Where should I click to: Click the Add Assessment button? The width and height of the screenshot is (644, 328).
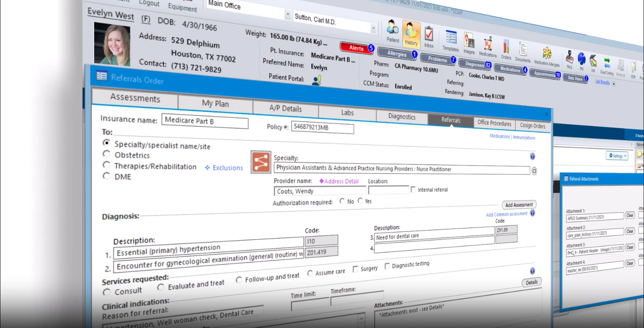point(519,205)
